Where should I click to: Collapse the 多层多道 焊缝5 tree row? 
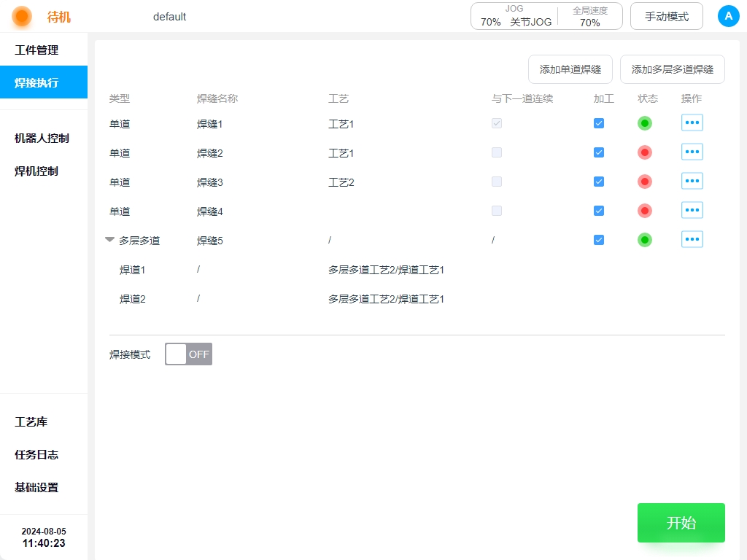[110, 240]
